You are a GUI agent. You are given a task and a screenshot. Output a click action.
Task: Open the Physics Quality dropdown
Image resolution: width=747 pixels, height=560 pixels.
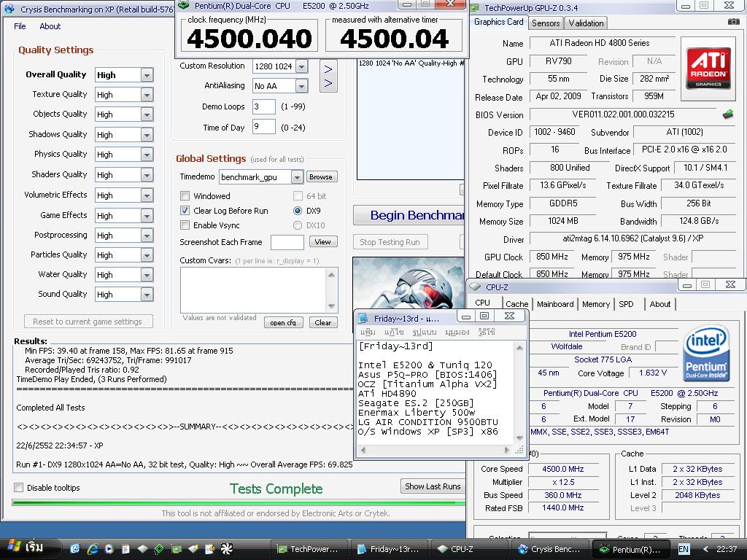147,155
